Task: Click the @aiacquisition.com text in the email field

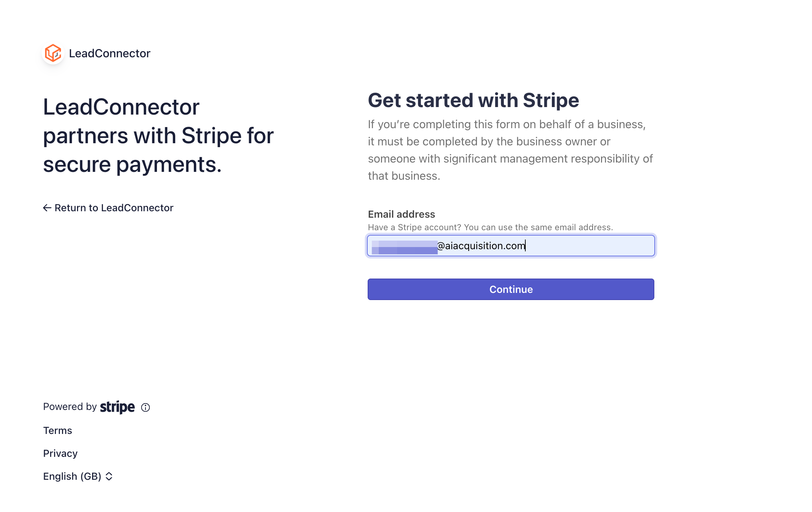Action: tap(481, 246)
